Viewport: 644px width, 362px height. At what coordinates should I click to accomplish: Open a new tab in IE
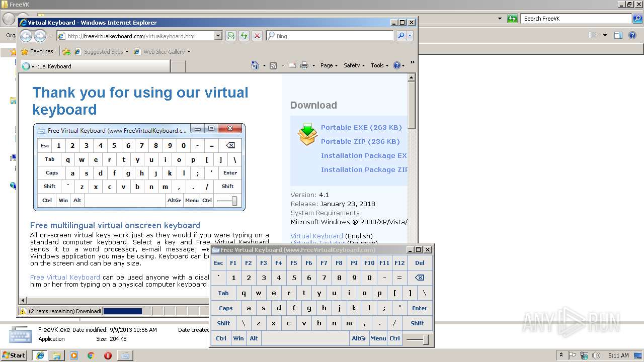(x=179, y=66)
